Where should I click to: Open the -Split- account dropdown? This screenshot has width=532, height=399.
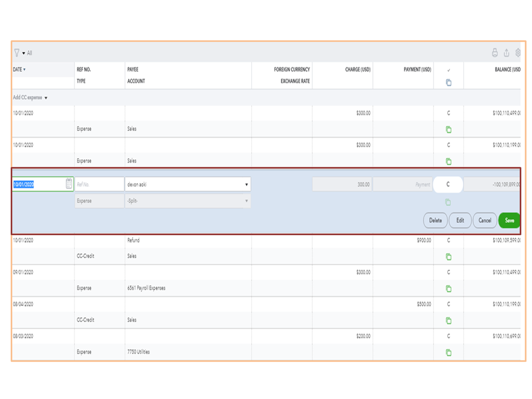pos(247,201)
